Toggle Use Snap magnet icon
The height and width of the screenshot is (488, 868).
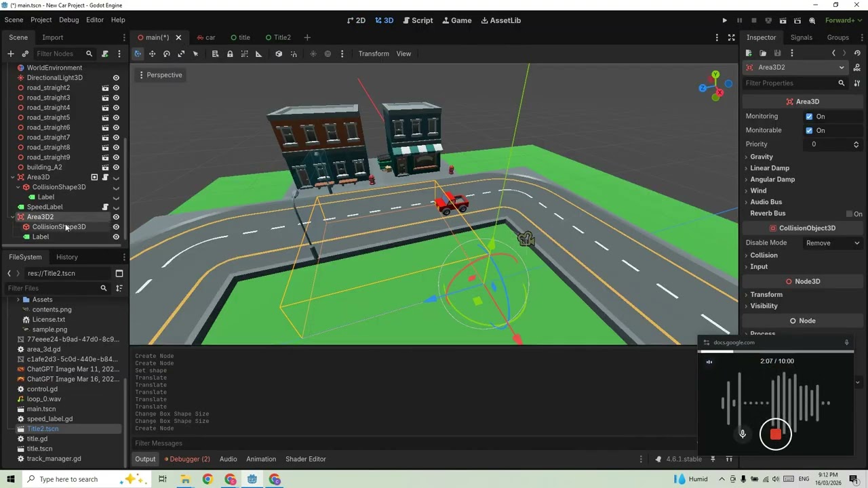click(294, 54)
